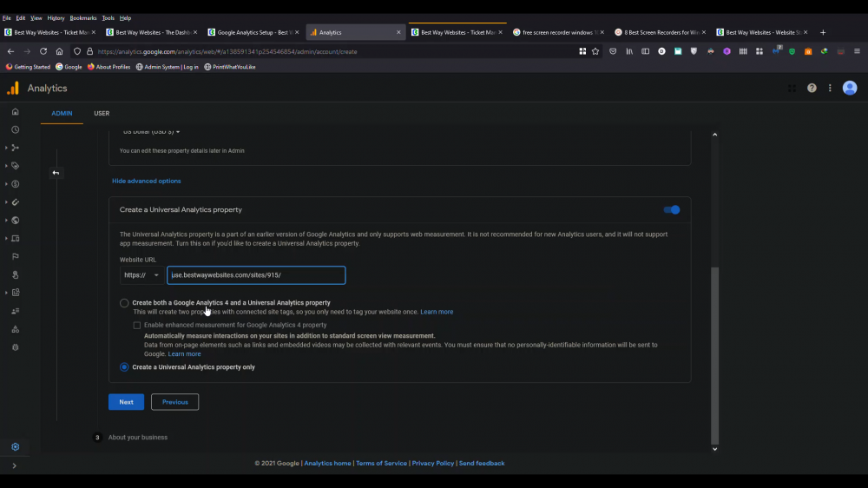Open the Help question mark icon
The image size is (868, 488).
pyautogui.click(x=812, y=88)
